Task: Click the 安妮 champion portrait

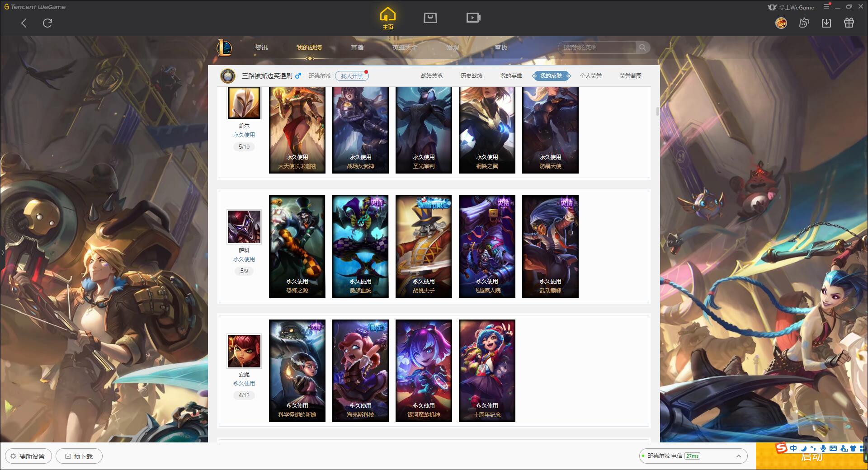Action: pyautogui.click(x=244, y=351)
